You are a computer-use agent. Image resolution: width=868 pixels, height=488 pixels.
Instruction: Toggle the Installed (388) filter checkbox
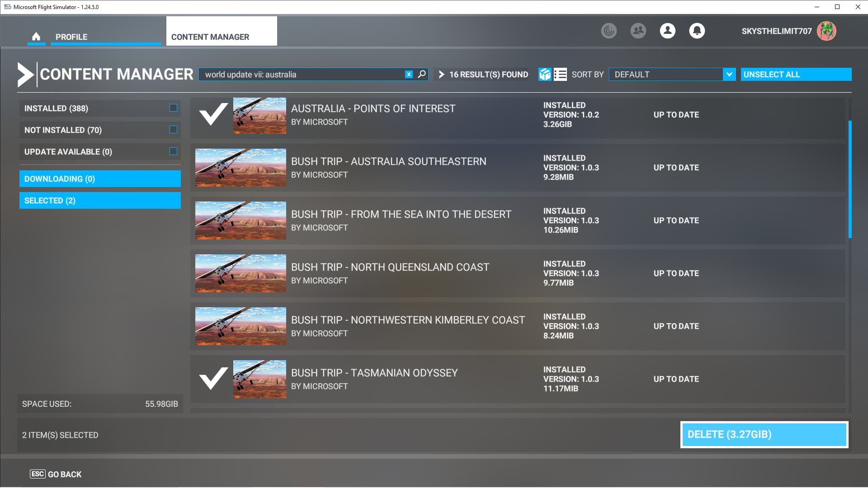click(173, 108)
